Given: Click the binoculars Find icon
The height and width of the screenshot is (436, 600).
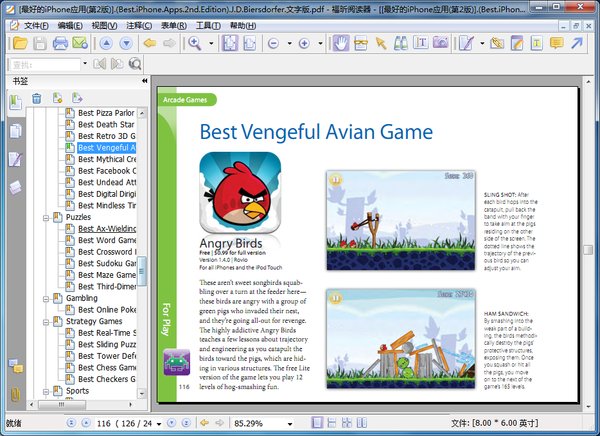Looking at the screenshot, I should (401, 43).
